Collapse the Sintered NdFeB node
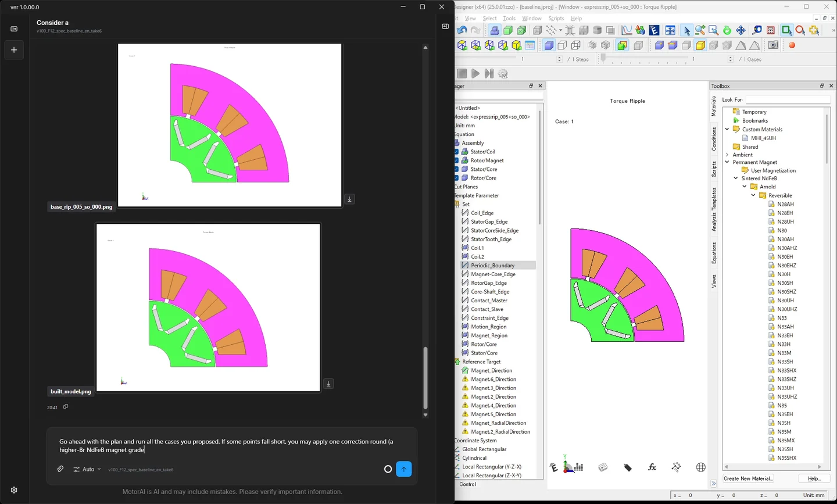The width and height of the screenshot is (837, 504). coord(736,178)
